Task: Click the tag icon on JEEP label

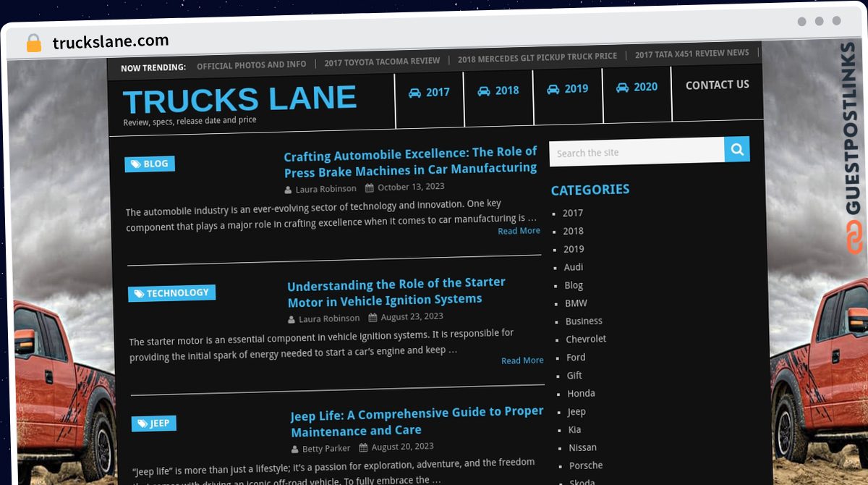Action: point(142,423)
